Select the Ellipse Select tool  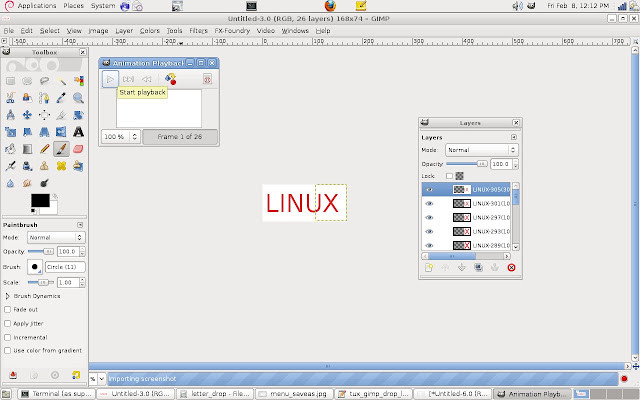pos(27,81)
